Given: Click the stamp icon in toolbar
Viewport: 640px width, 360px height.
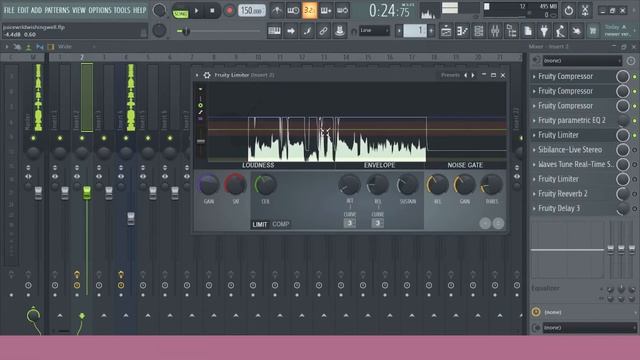Looking at the screenshot, I should click(340, 31).
